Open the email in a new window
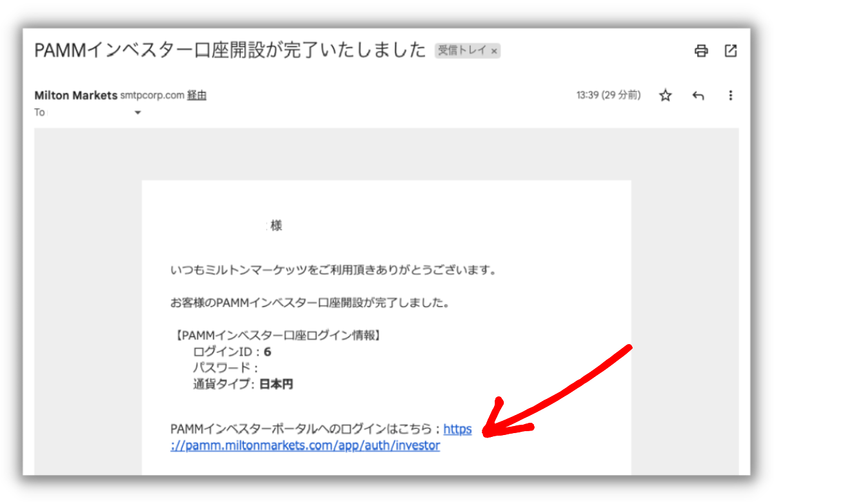 [731, 51]
